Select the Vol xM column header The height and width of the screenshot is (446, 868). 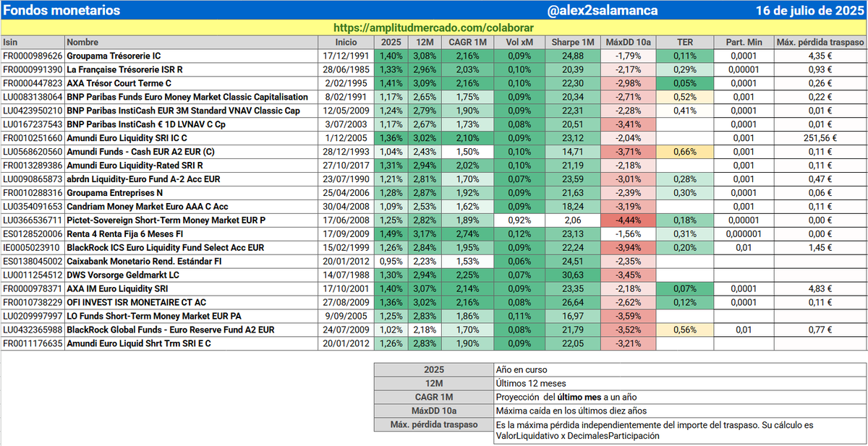519,43
